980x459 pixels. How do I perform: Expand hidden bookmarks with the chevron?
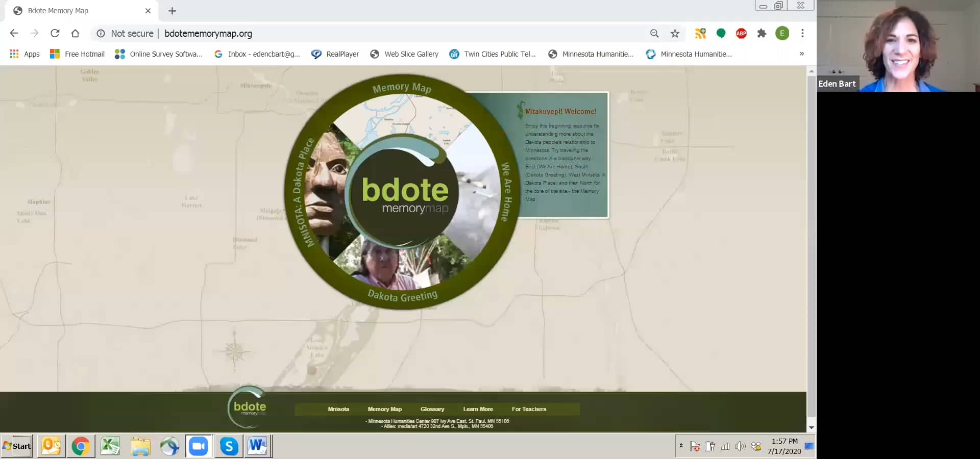pos(802,54)
